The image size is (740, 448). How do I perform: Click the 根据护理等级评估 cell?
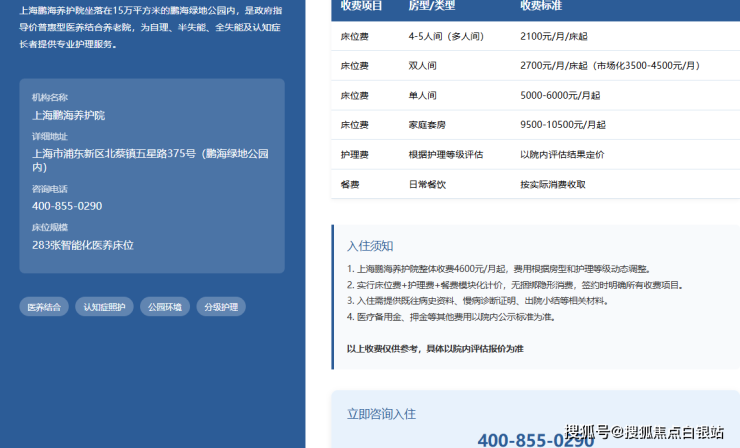[x=446, y=154]
